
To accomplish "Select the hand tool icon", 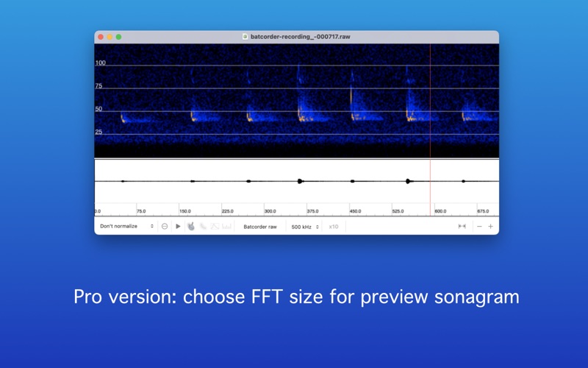I will pos(191,226).
